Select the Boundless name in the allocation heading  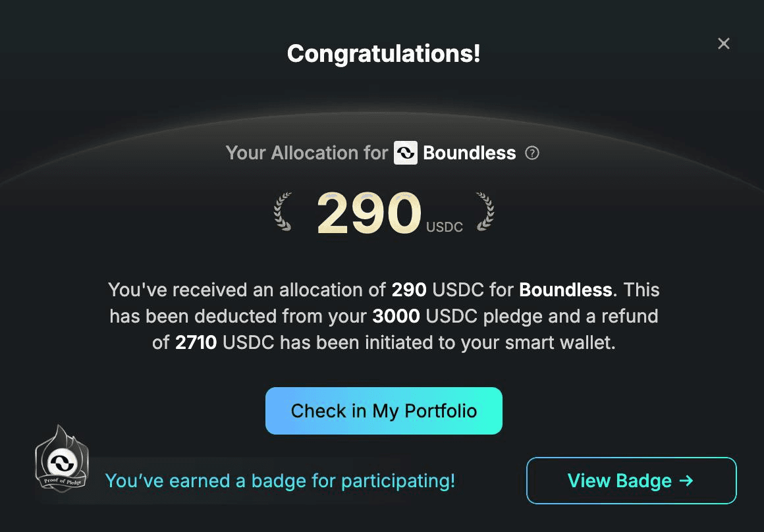[x=469, y=153]
